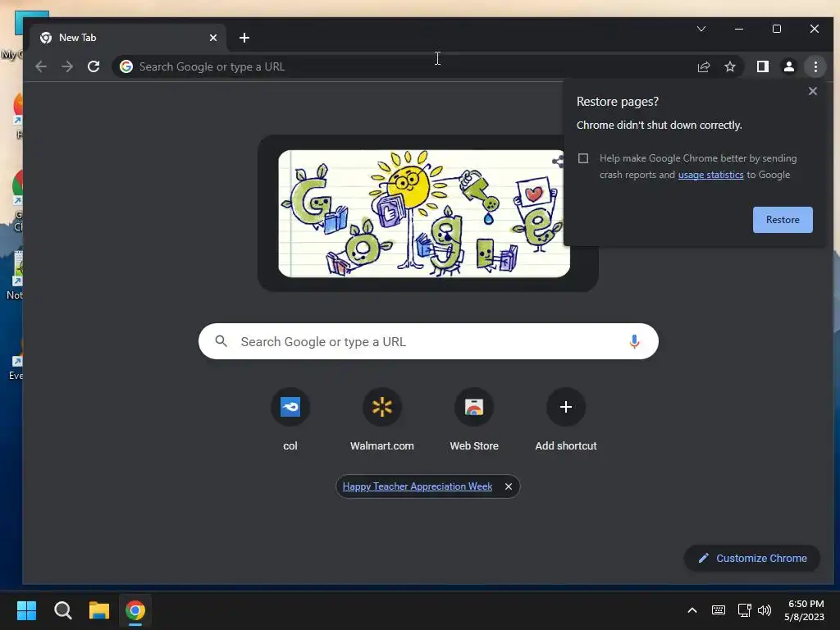Go forward using the forward arrow
The image size is (840, 630).
click(67, 66)
